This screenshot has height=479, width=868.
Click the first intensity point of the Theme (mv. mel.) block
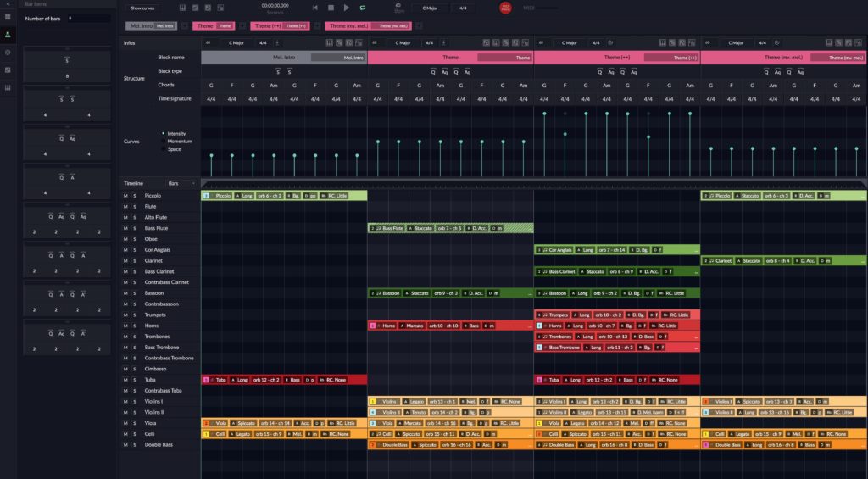(x=711, y=148)
